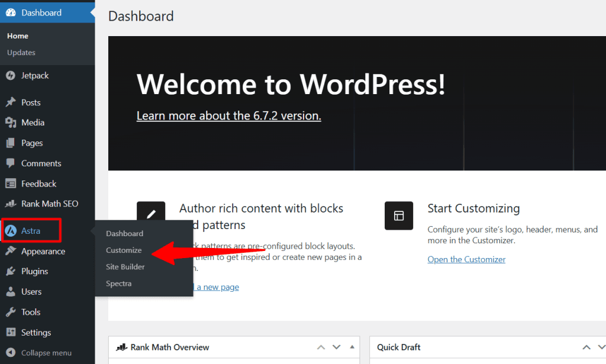The image size is (606, 364).
Task: Click the Tools wrench icon
Action: [x=11, y=312]
